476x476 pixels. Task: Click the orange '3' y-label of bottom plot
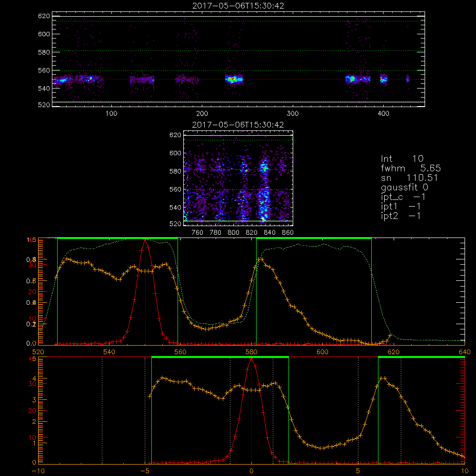click(34, 400)
